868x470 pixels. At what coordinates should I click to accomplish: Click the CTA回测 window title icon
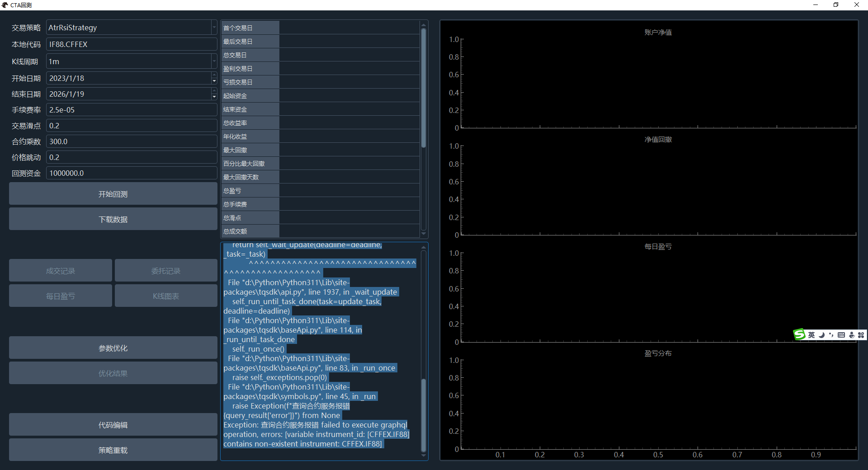(x=5, y=5)
